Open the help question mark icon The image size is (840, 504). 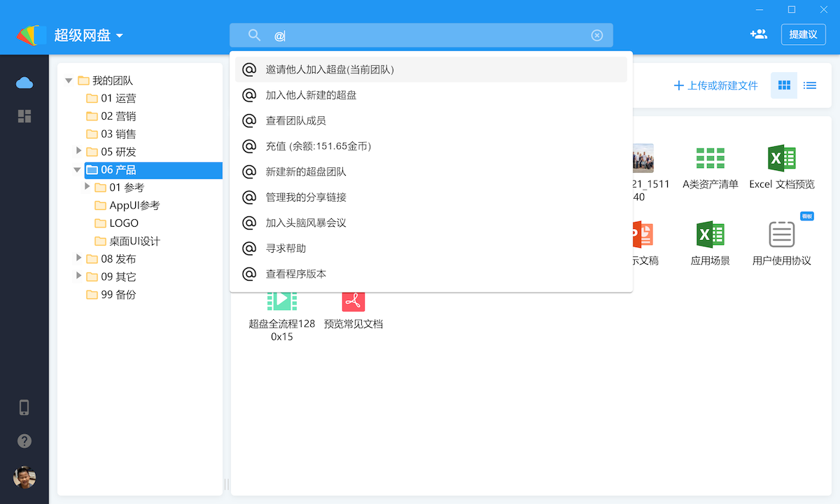tap(24, 441)
